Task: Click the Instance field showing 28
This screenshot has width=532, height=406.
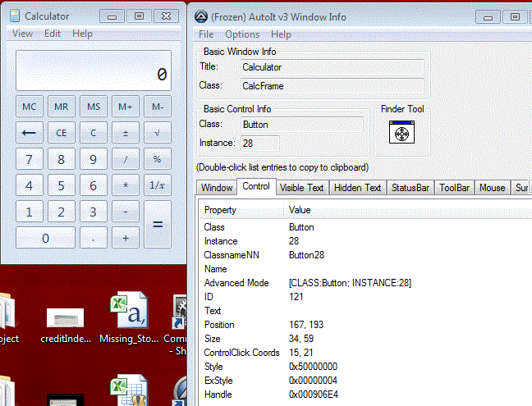Action: 260,143
